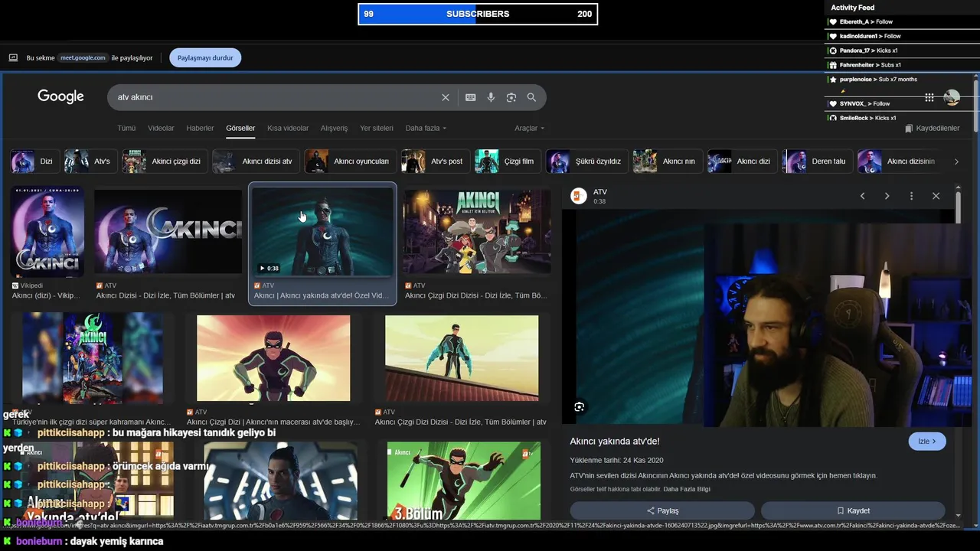Click the magnifier search icon
Viewport: 980px width, 551px height.
coord(532,97)
